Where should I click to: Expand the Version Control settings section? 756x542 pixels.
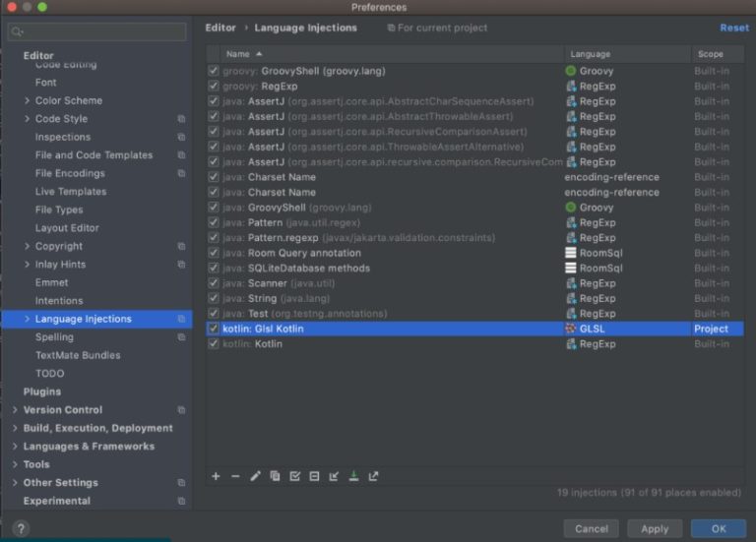tap(15, 410)
